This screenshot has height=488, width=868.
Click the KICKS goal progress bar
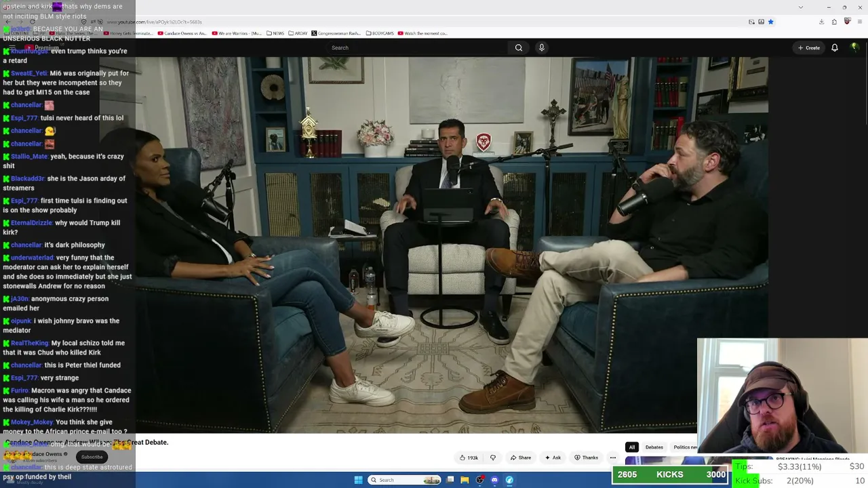(670, 475)
